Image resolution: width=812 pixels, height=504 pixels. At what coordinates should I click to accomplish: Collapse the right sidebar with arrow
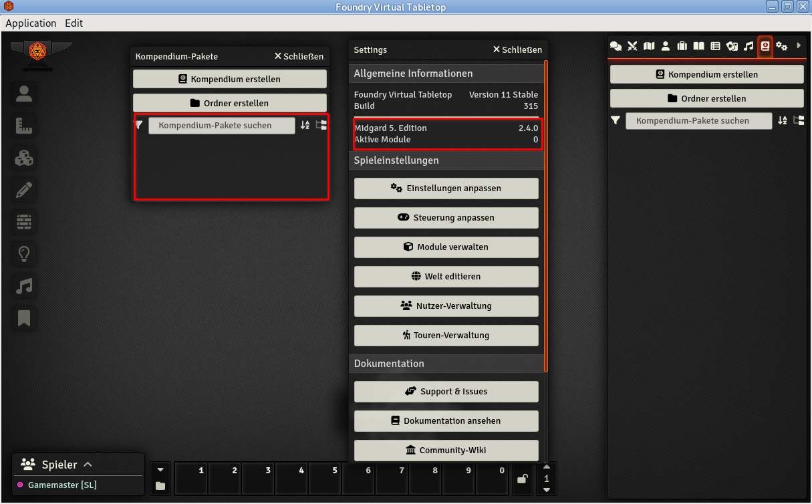tap(798, 46)
